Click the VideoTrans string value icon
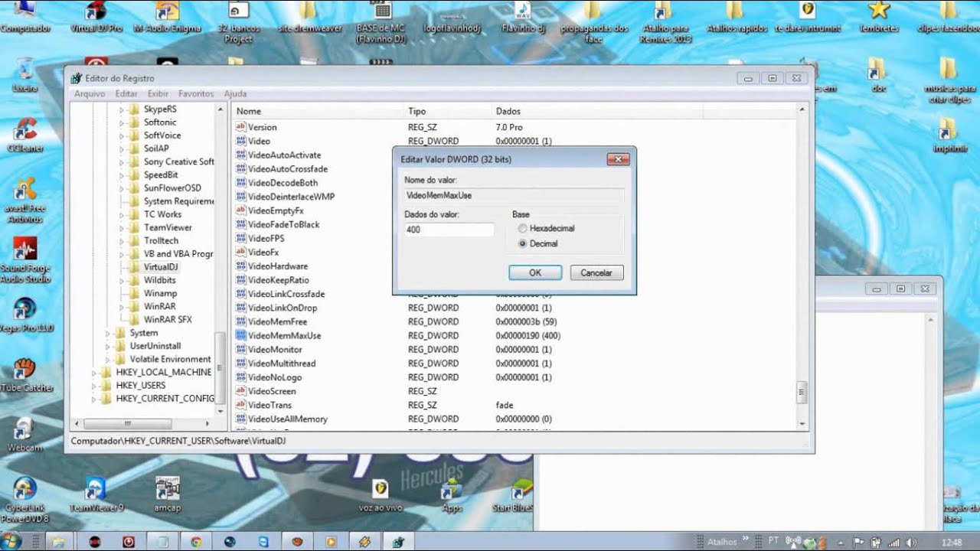The image size is (980, 551). [240, 405]
